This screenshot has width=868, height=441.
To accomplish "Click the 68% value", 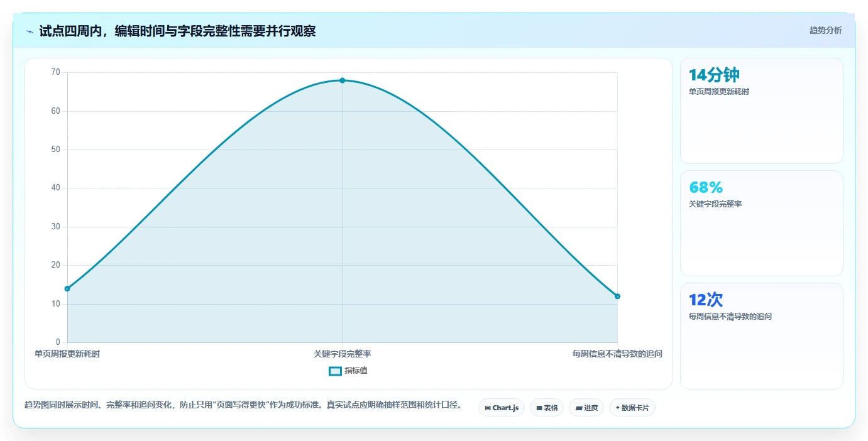I will 706,187.
